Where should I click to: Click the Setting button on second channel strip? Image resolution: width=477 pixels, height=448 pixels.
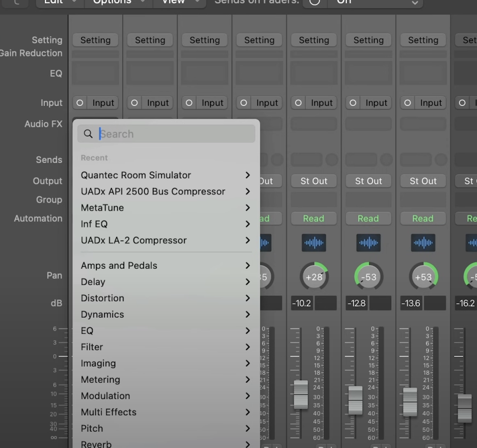pos(150,40)
